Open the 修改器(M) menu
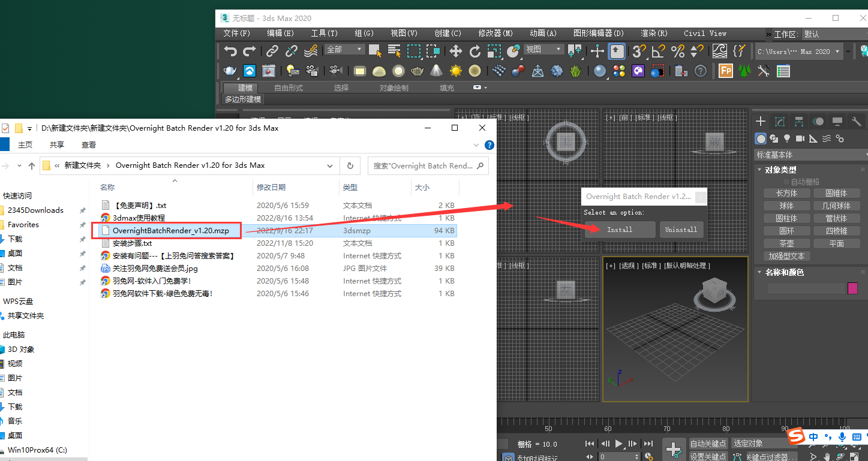Image resolution: width=868 pixels, height=461 pixels. 495,34
